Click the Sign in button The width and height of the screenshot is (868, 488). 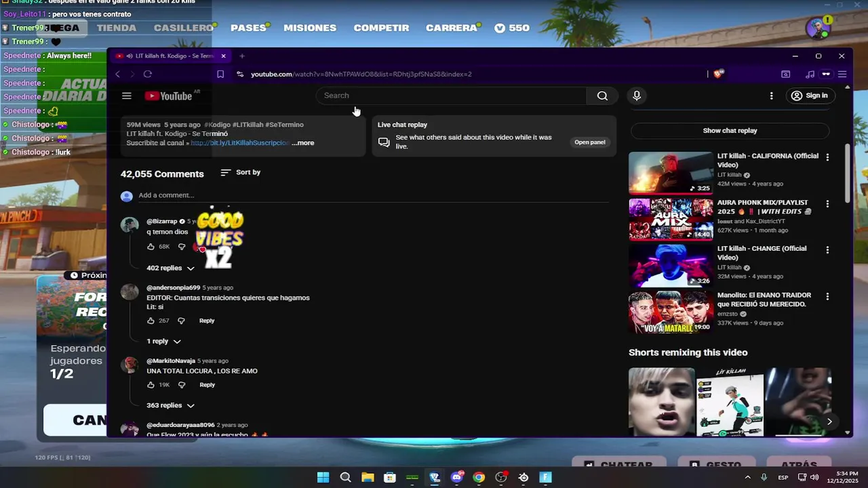tap(809, 96)
